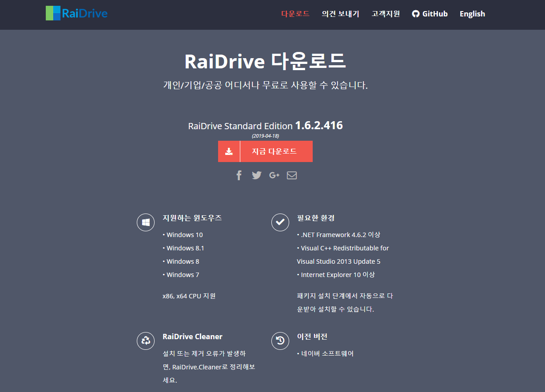The width and height of the screenshot is (545, 392).
Task: Click the RaiDrive Cleaner heading
Action: click(192, 337)
